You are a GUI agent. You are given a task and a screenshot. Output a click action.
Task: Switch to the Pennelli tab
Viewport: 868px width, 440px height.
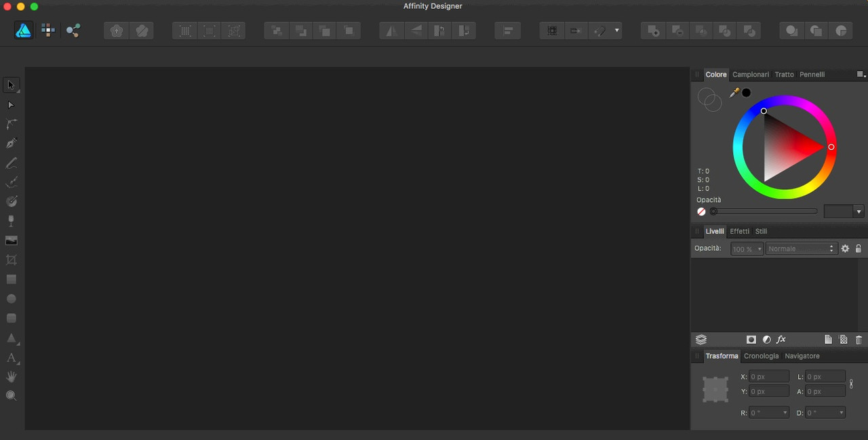pyautogui.click(x=812, y=75)
